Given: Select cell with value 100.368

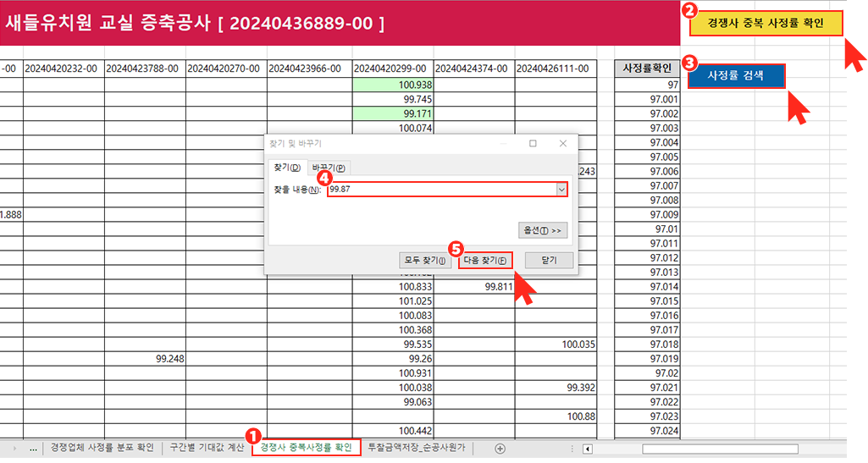Looking at the screenshot, I should [x=393, y=330].
